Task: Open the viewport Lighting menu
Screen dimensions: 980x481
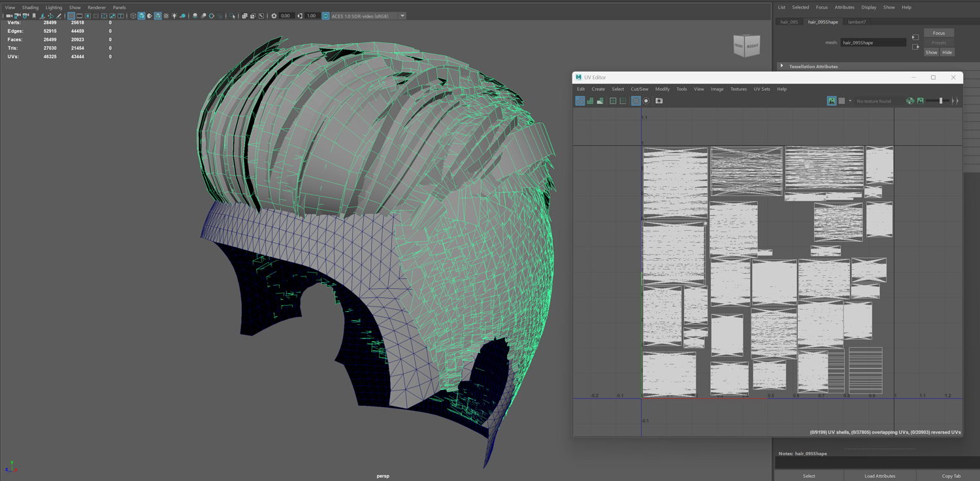Action: tap(54, 7)
